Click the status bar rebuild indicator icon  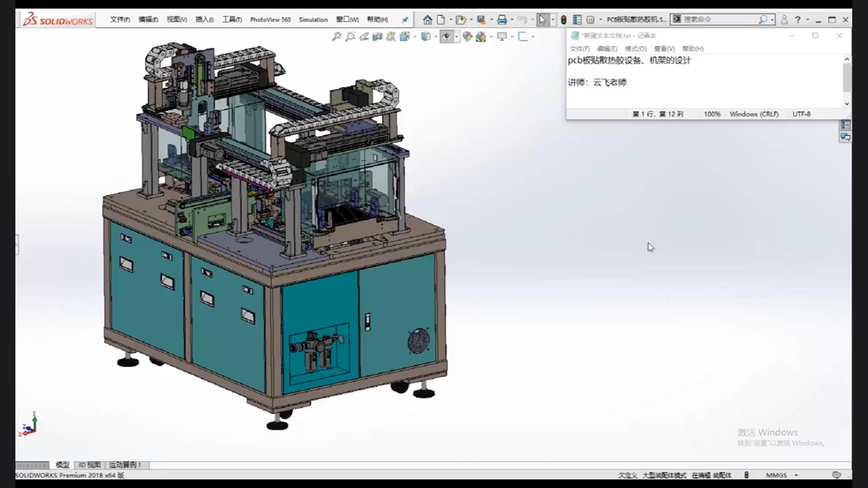click(x=746, y=475)
